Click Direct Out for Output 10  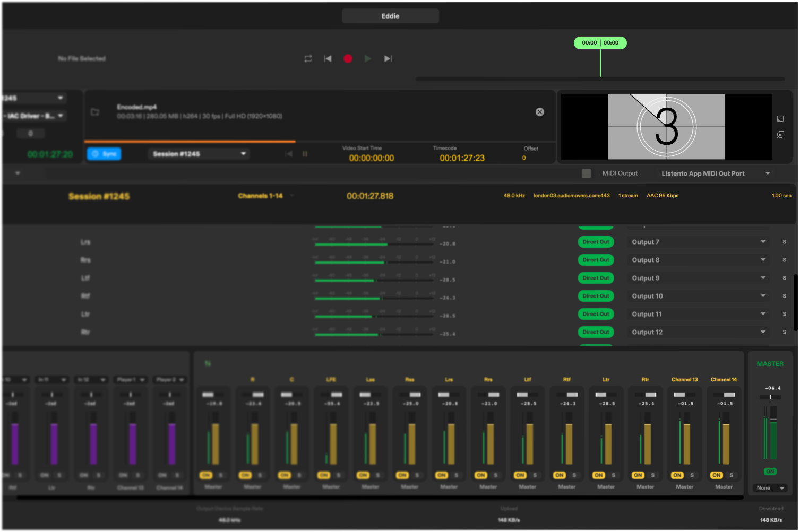pos(596,296)
